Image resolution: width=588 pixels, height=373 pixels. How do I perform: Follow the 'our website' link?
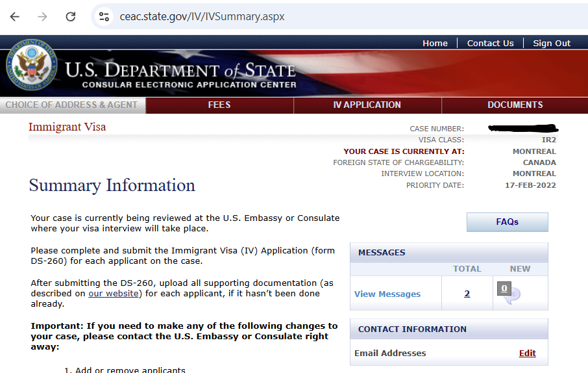(x=113, y=293)
